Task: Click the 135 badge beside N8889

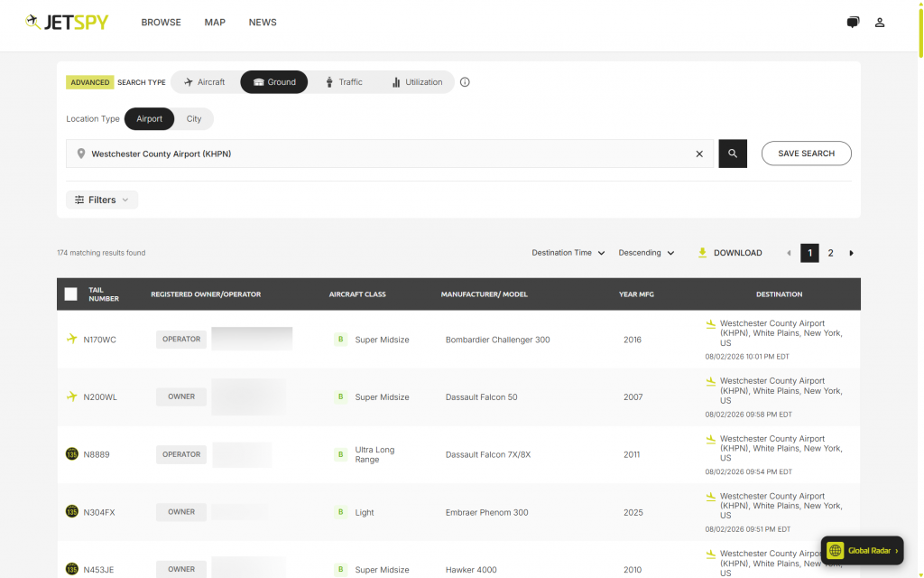Action: point(72,454)
